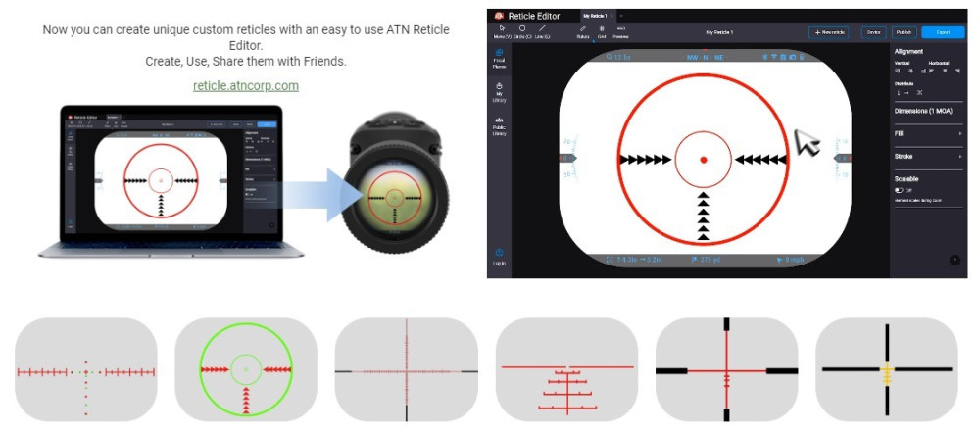Add a new tab with plus button
The image size is (980, 433).
(x=620, y=16)
